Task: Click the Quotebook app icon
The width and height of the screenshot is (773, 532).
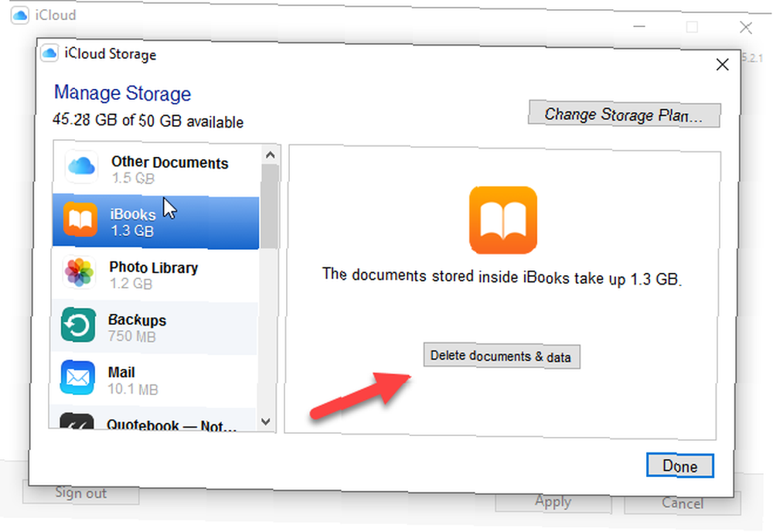Action: tap(77, 421)
